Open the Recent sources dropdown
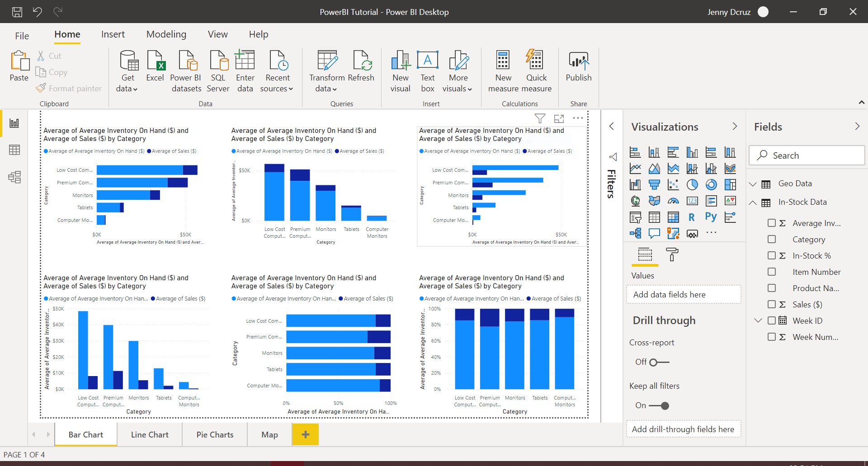The height and width of the screenshot is (466, 868). (x=277, y=83)
